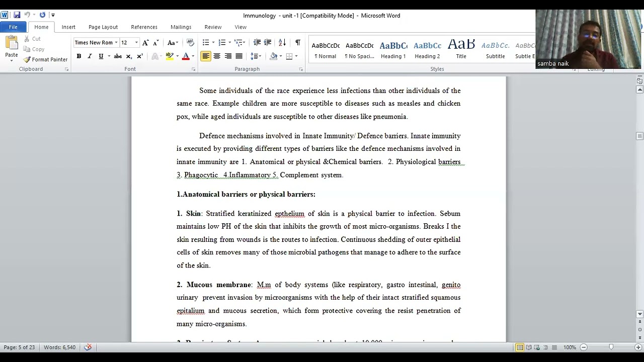The image size is (644, 362).
Task: Apply the Normal style
Action: coord(326,49)
